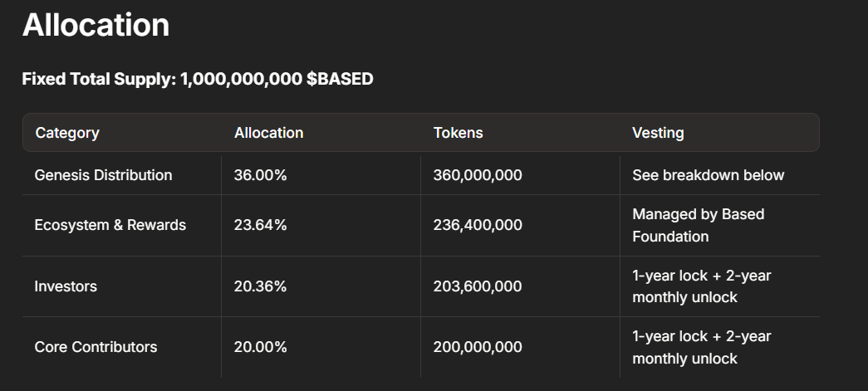Viewport: 868px width, 391px height.
Task: Click the Allocation heading
Action: click(x=96, y=26)
